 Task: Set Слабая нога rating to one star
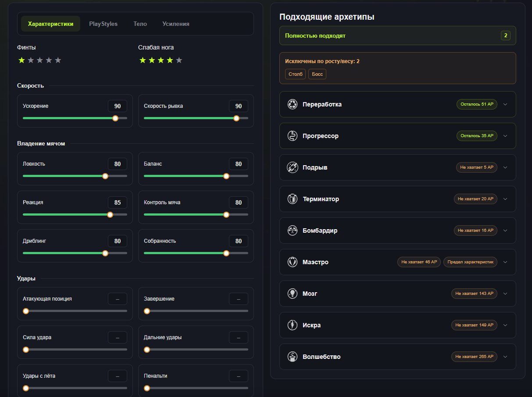pyautogui.click(x=143, y=60)
